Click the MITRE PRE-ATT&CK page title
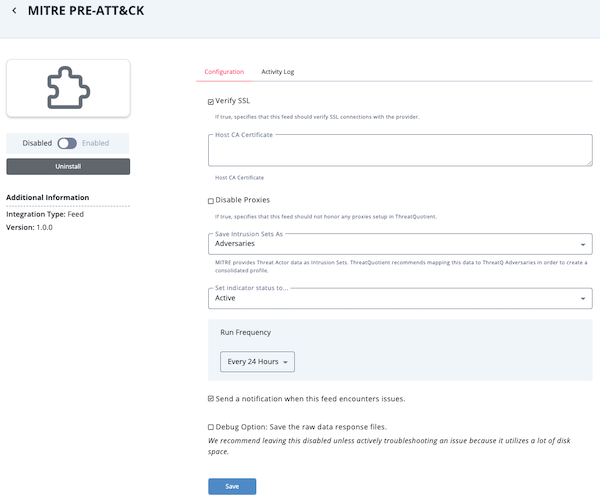 [86, 11]
